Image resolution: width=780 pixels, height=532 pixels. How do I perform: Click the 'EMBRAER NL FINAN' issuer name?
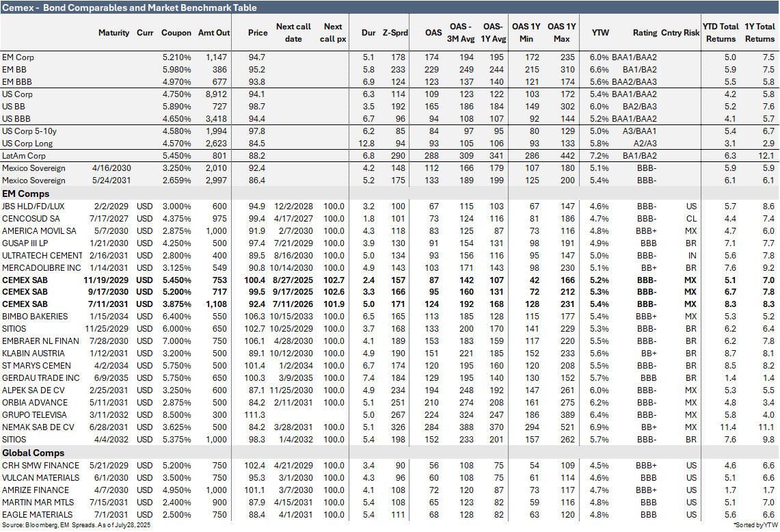[x=40, y=341]
